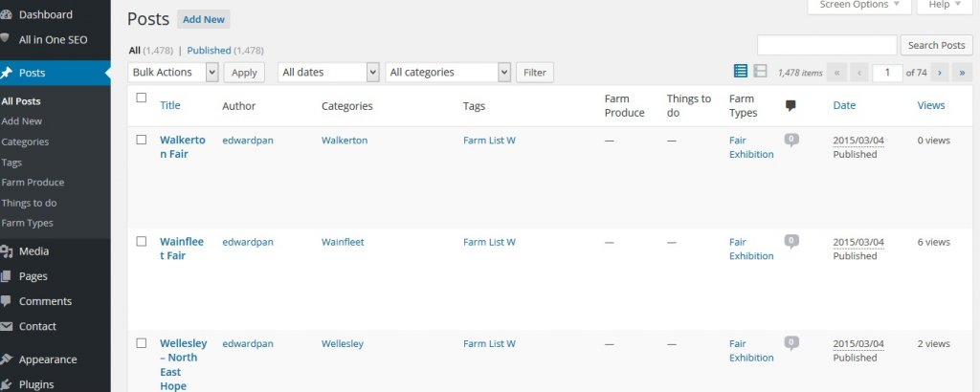The height and width of the screenshot is (392, 980).
Task: Click the Add New button
Action: coord(203,19)
